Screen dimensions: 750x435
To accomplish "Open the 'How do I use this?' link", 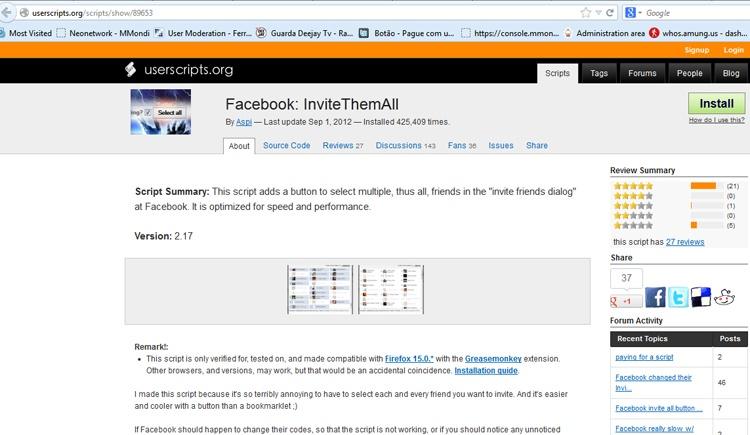I will [717, 120].
